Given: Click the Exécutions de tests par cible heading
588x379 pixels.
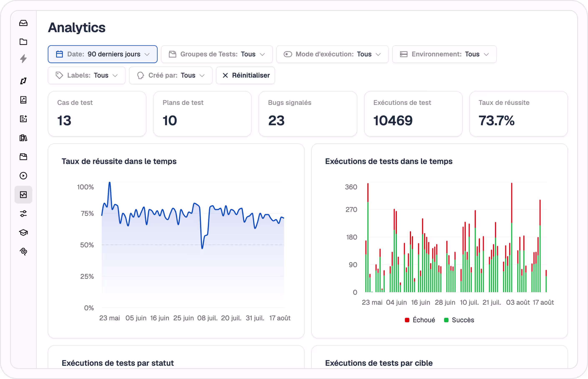Looking at the screenshot, I should click(379, 363).
